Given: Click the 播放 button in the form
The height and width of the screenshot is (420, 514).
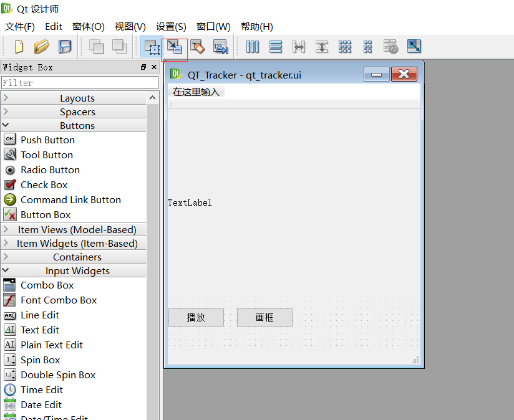Looking at the screenshot, I should tap(196, 317).
